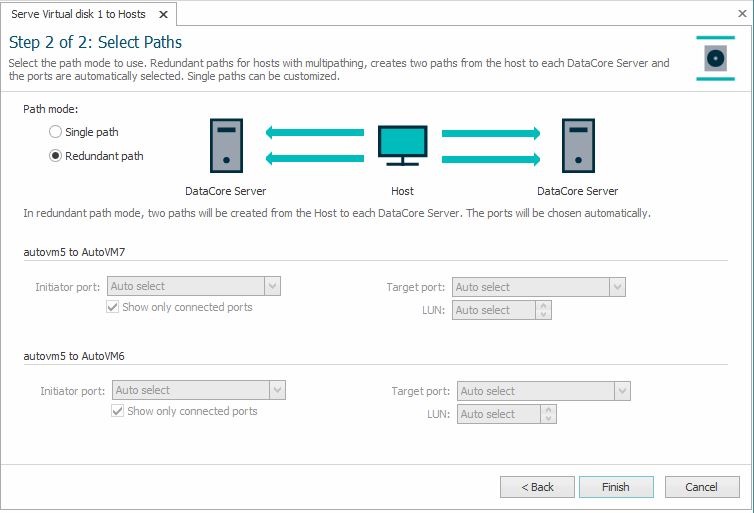Click the AutoVM6 LUN input field

pos(498,414)
